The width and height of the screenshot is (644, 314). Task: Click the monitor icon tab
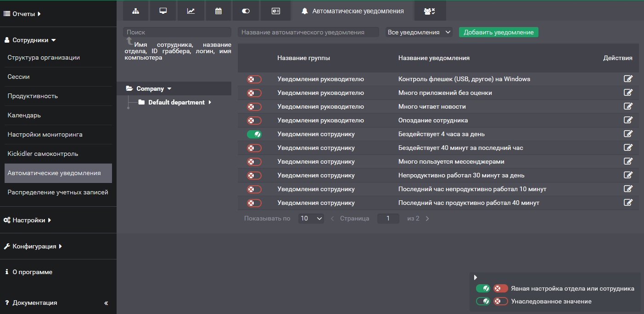click(163, 11)
